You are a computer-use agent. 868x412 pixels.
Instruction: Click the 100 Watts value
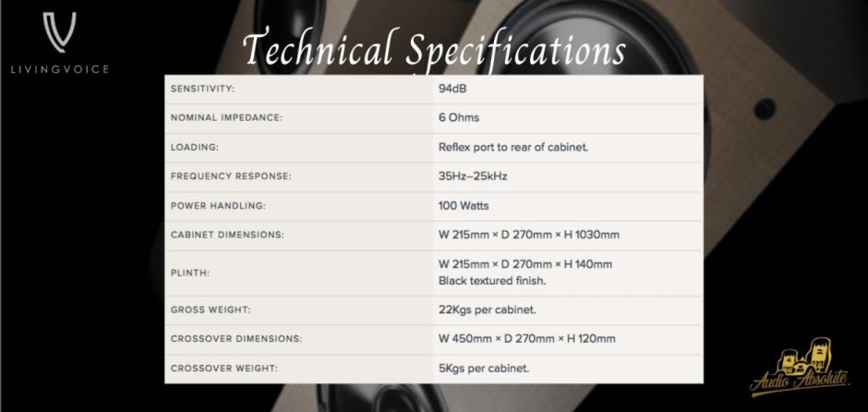[x=464, y=206]
